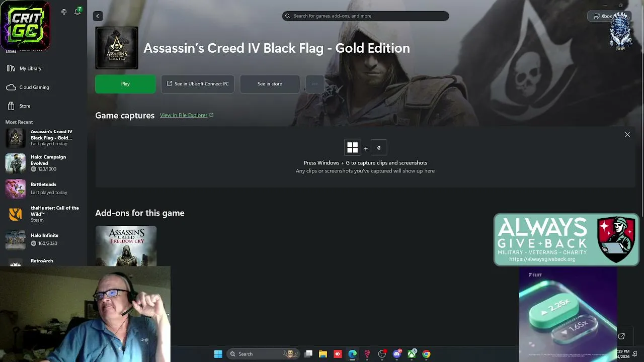Open Task View on the taskbar
Viewport: 644px width, 362px height.
(x=308, y=354)
